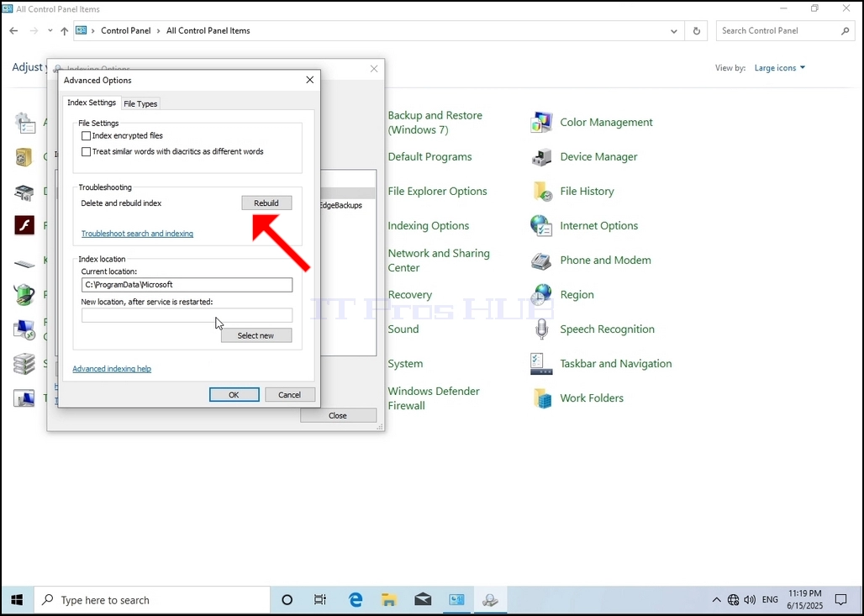The height and width of the screenshot is (616, 864).
Task: Open the Recovery item
Action: pos(410,295)
